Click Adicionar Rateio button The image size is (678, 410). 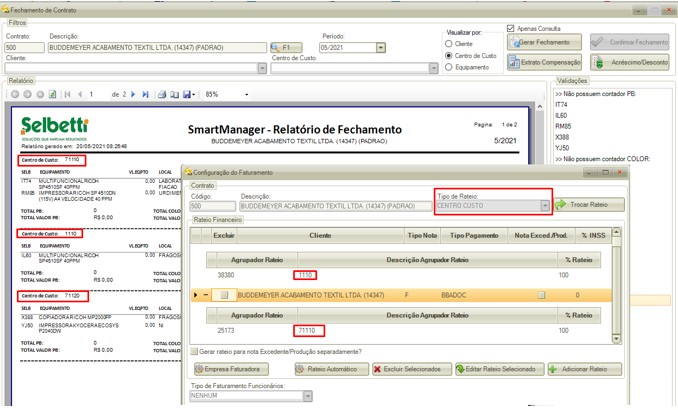[585, 369]
